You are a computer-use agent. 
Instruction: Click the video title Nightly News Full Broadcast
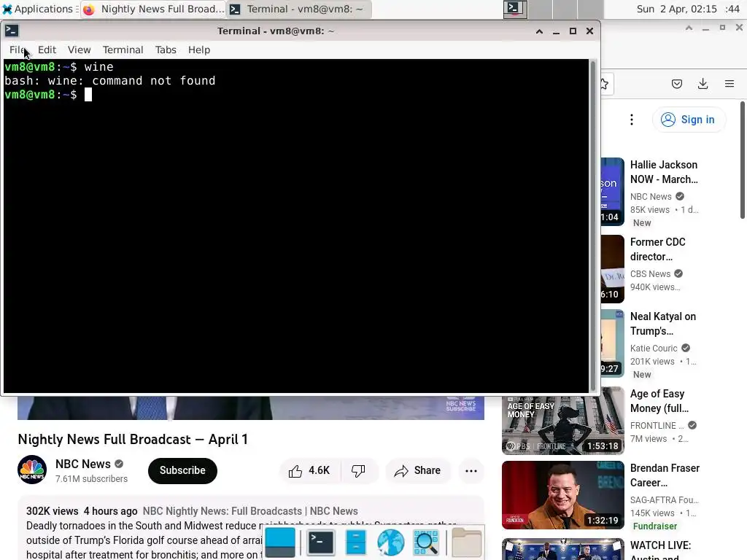pos(133,439)
